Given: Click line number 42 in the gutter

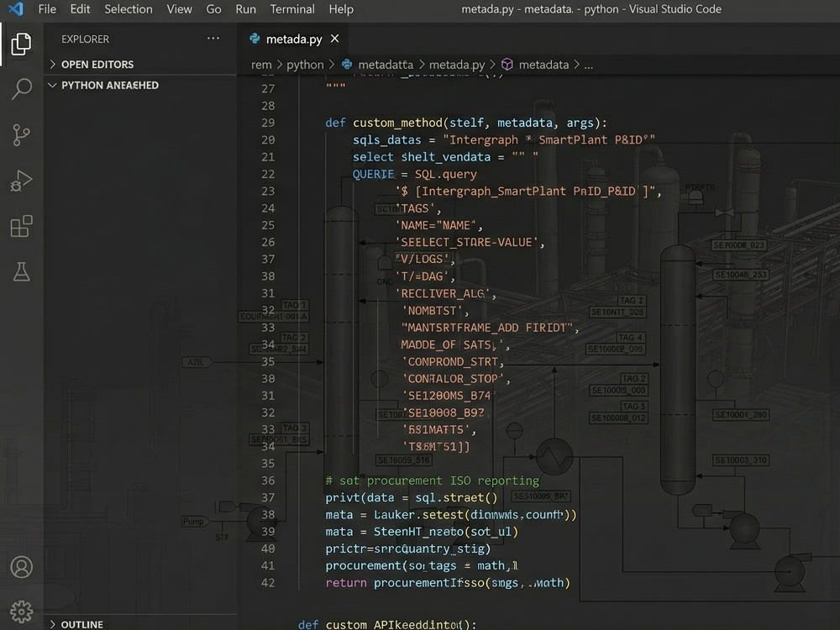Looking at the screenshot, I should point(268,583).
